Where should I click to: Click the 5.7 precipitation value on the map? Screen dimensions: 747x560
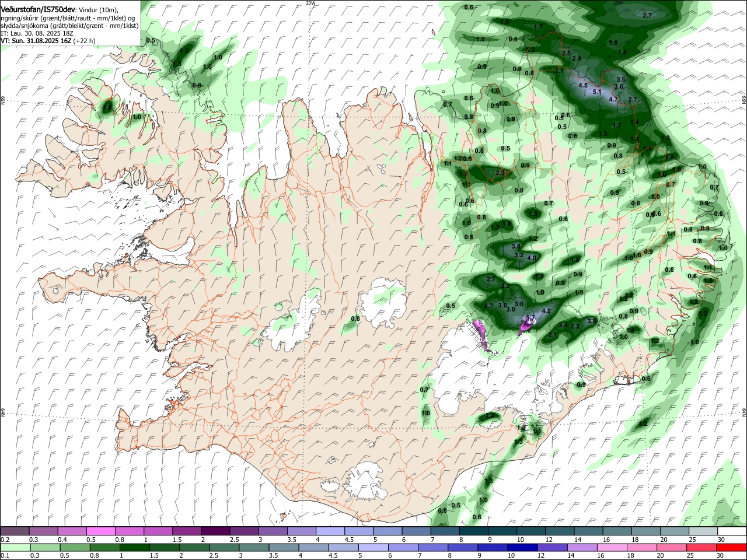pyautogui.click(x=530, y=318)
